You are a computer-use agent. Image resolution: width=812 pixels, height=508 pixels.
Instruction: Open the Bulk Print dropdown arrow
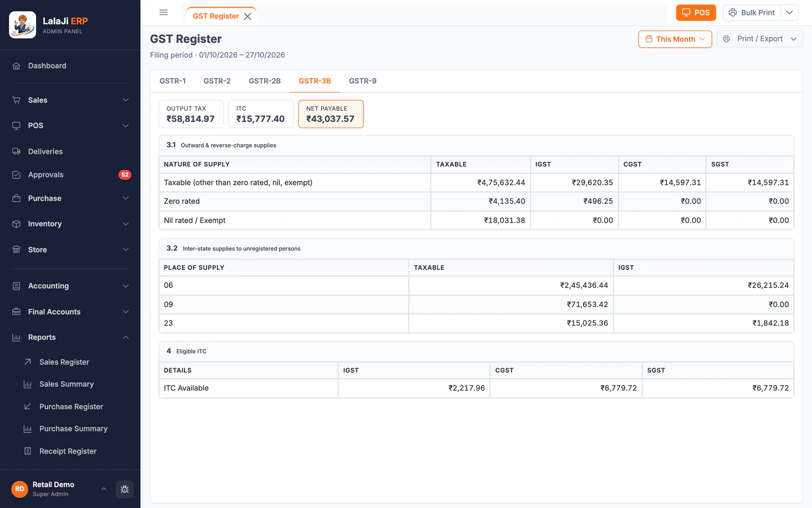[x=790, y=13]
